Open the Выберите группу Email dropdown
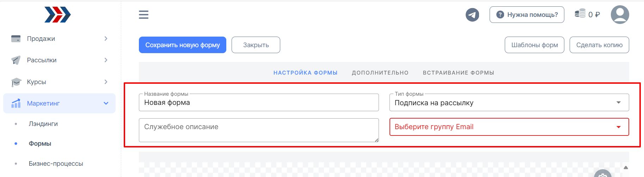 pyautogui.click(x=509, y=127)
